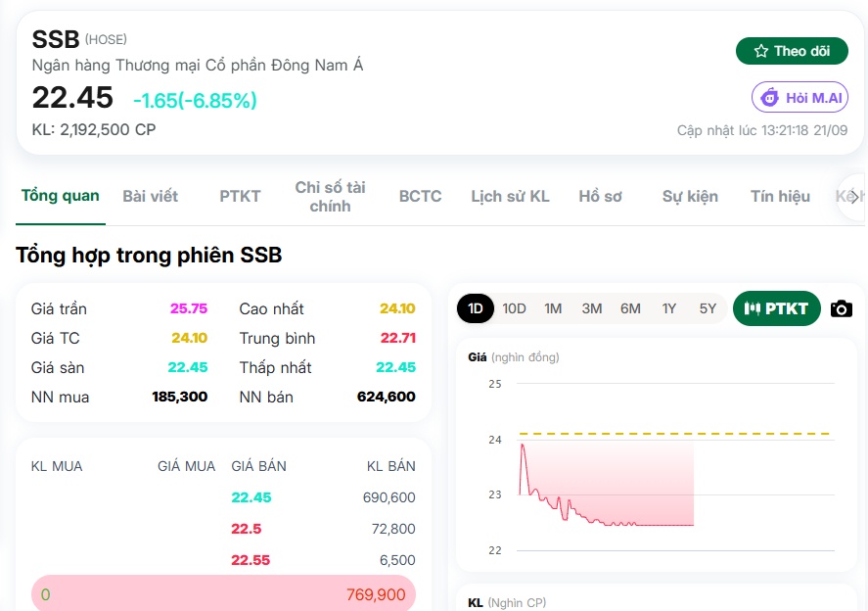Click the GIÁ BÁN column header
The height and width of the screenshot is (611, 868).
click(x=258, y=466)
